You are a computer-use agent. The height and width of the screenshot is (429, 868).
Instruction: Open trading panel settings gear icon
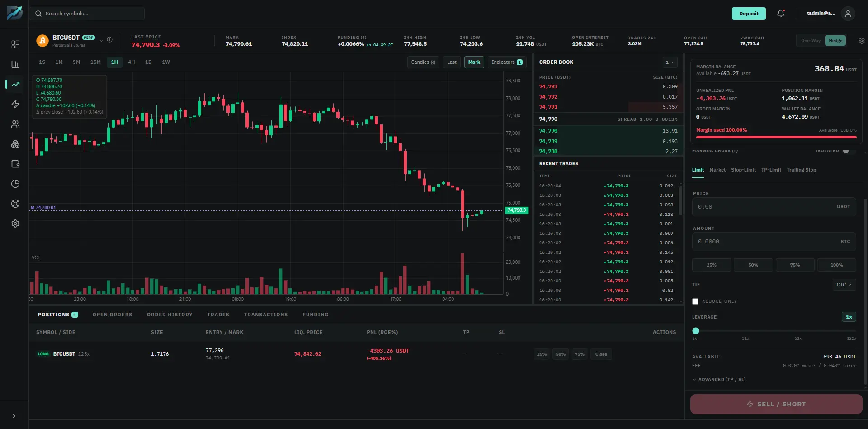click(x=862, y=41)
